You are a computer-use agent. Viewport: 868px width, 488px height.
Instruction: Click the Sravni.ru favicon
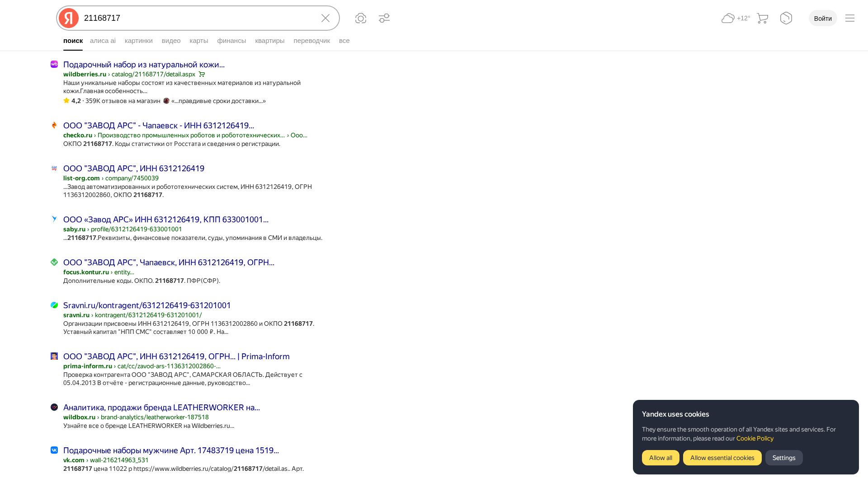pyautogui.click(x=54, y=305)
